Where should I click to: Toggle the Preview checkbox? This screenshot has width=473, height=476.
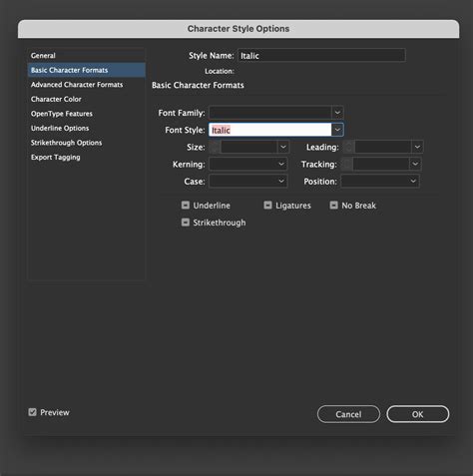(x=32, y=412)
